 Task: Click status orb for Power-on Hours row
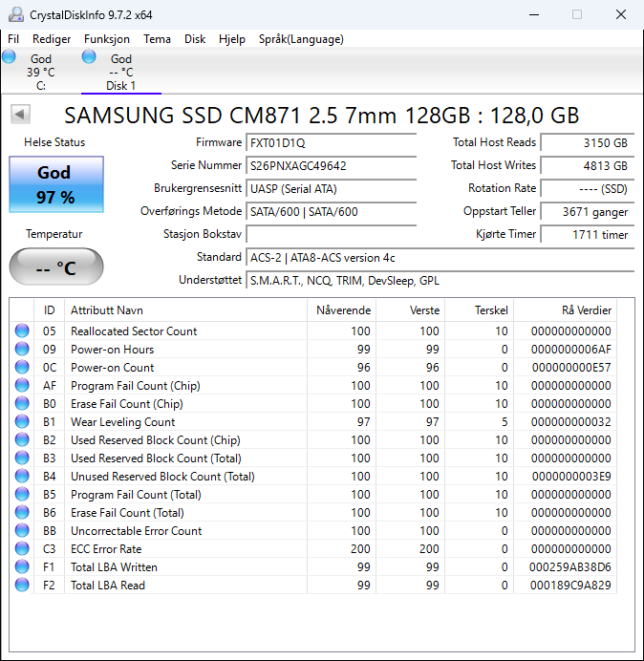22,349
